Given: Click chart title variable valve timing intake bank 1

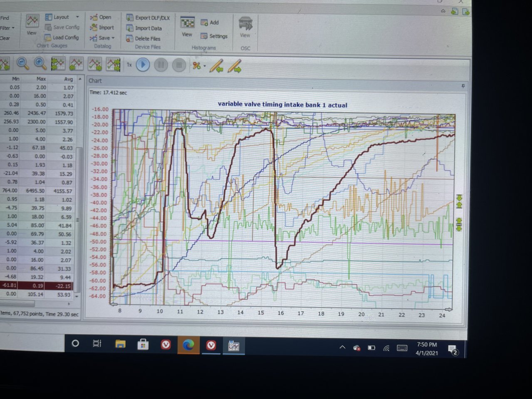Looking at the screenshot, I should [282, 105].
